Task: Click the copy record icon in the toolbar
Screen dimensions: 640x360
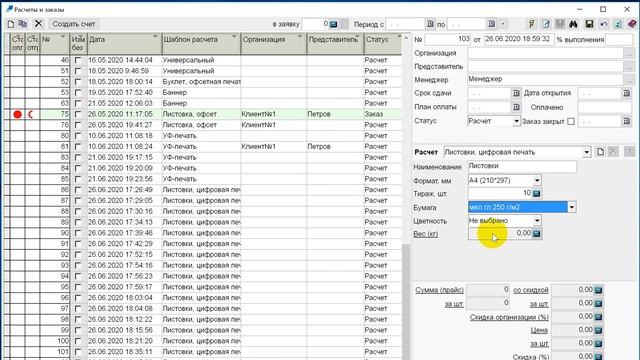Action: (x=23, y=24)
